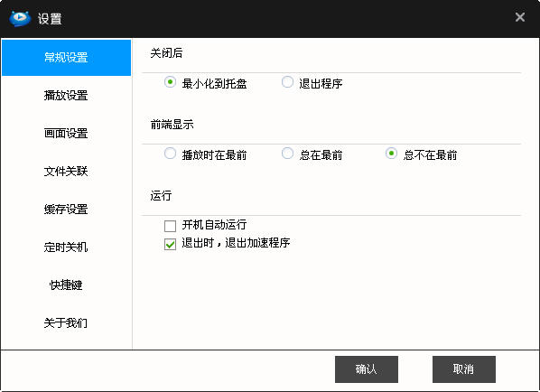This screenshot has height=392, width=540.
Task: Uncheck 退出时，退出加速程序
Action: (170, 244)
